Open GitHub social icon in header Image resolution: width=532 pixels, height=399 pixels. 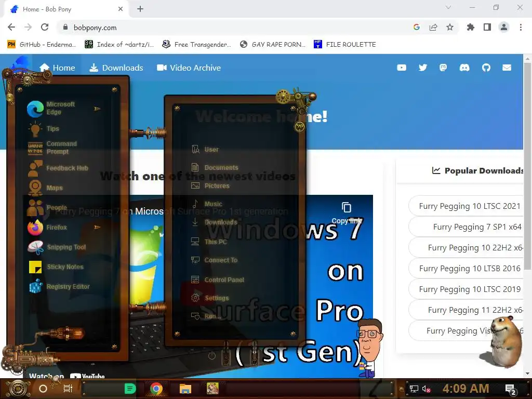tap(486, 68)
